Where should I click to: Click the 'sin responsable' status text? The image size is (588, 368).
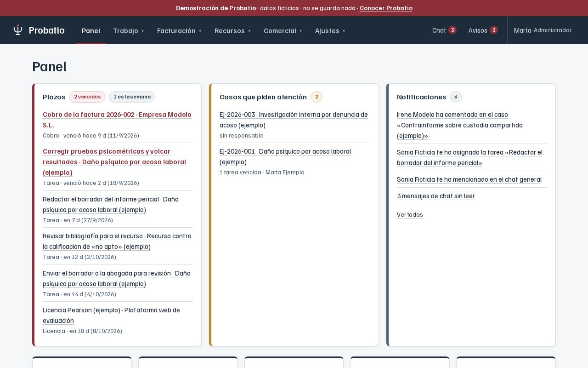click(242, 135)
